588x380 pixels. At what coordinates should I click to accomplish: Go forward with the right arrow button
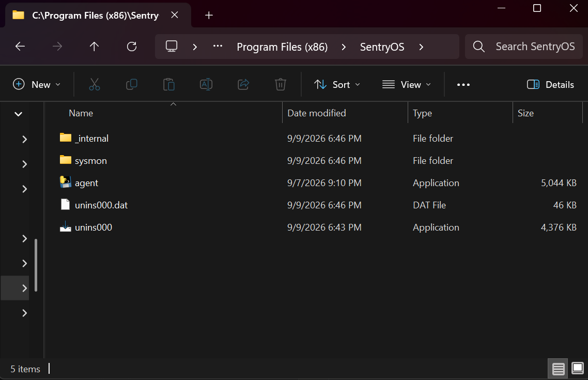[x=57, y=47]
